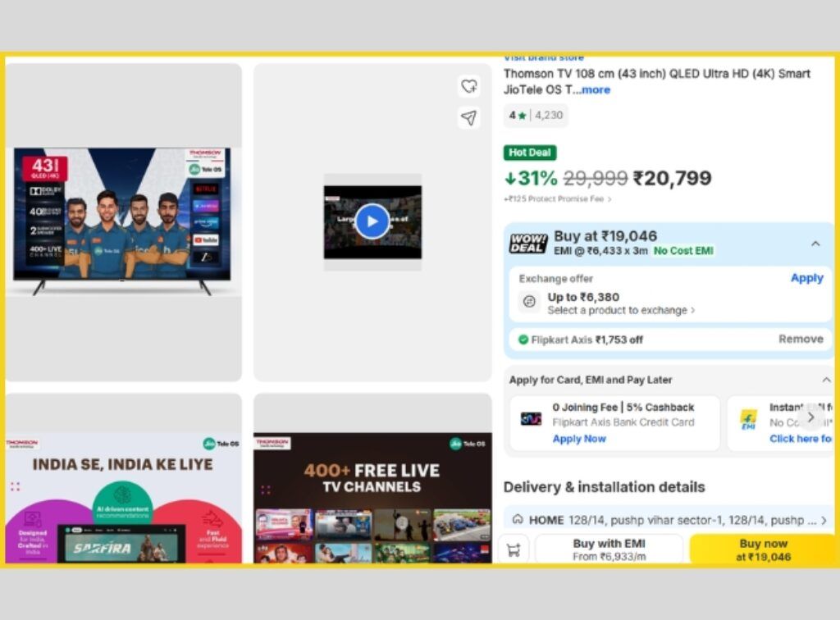Click the Hot Deal badge
This screenshot has height=620, width=840.
[x=530, y=153]
